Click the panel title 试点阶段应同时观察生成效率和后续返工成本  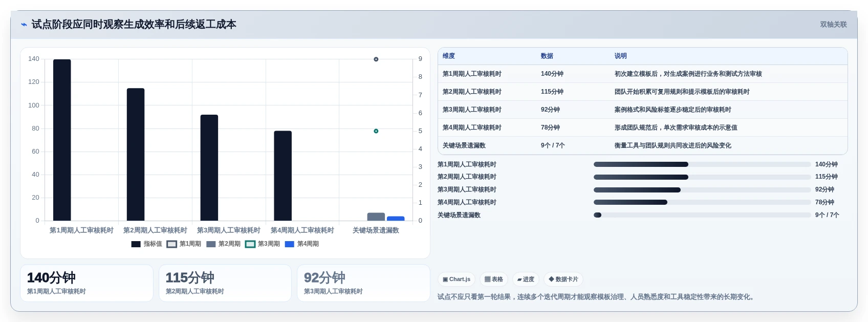[134, 25]
